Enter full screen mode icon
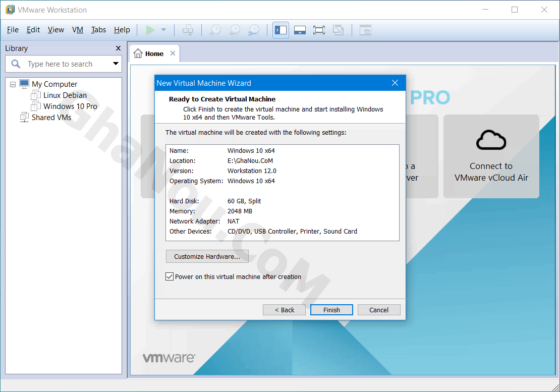The width and height of the screenshot is (560, 392). (319, 30)
